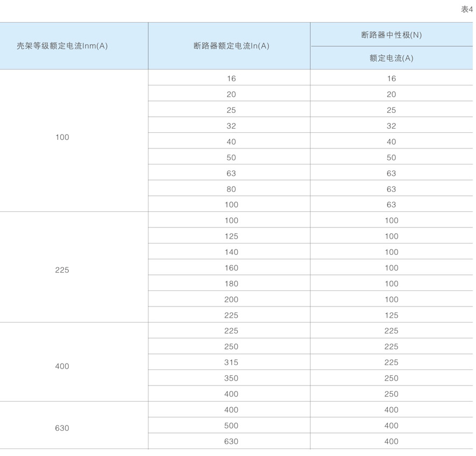Screen dimensions: 476x456
Task: Click the 断路器额定电流In(A) column header
Action: (231, 46)
